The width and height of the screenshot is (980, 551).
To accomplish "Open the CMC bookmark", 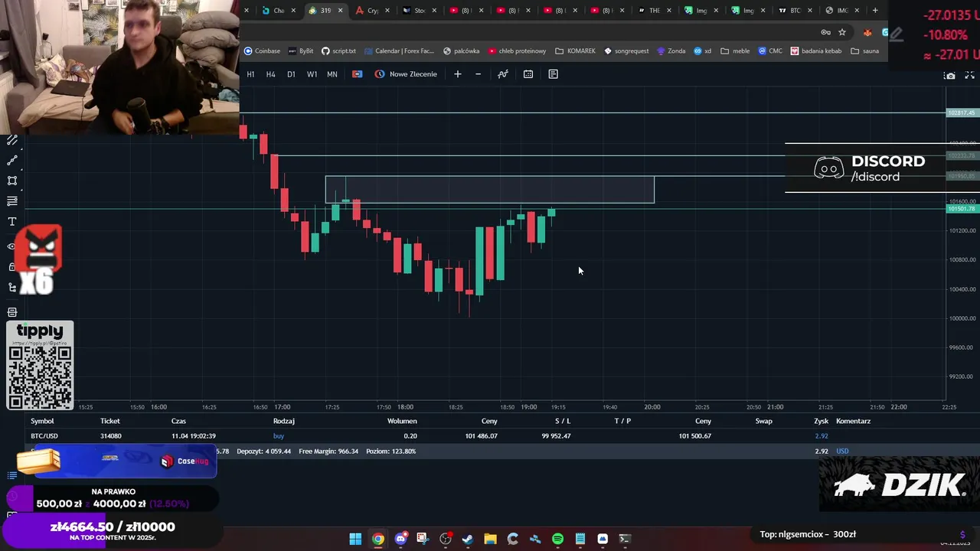I will 770,51.
